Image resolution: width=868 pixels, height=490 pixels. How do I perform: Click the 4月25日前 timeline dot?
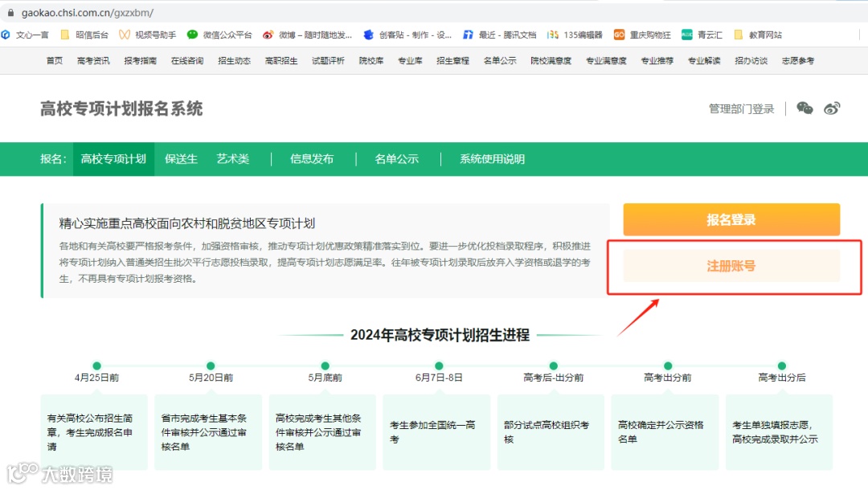[97, 365]
